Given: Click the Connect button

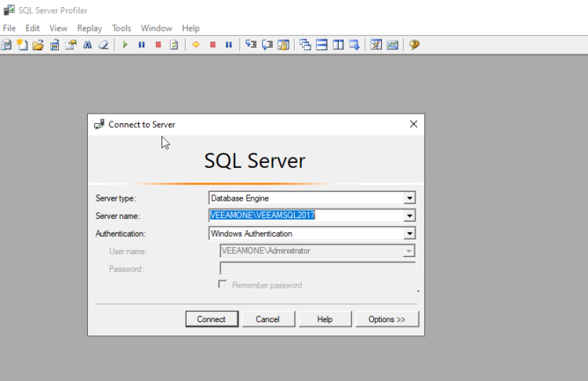Looking at the screenshot, I should pos(211,319).
